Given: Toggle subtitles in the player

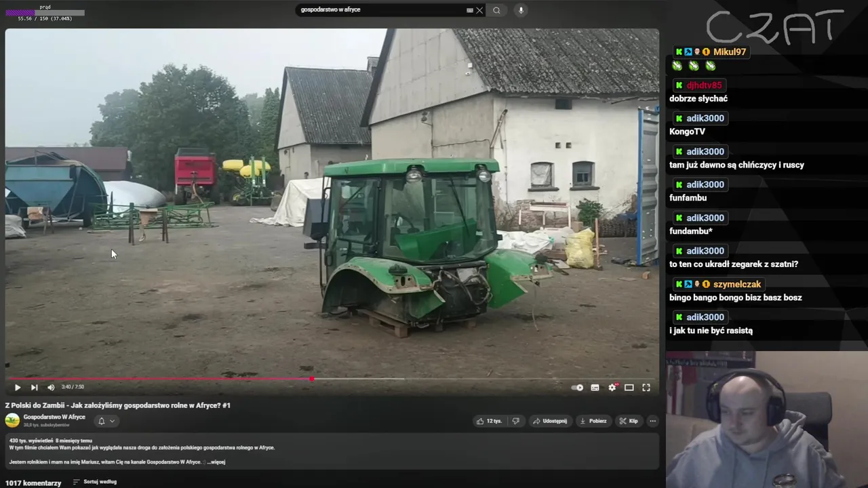Looking at the screenshot, I should tap(595, 388).
